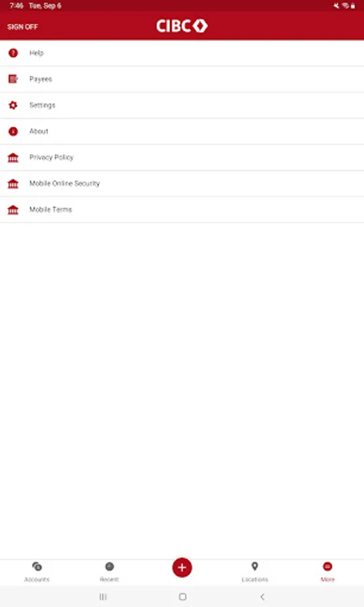364x607 pixels.
Task: Tap the Android home button
Action: [x=183, y=597]
